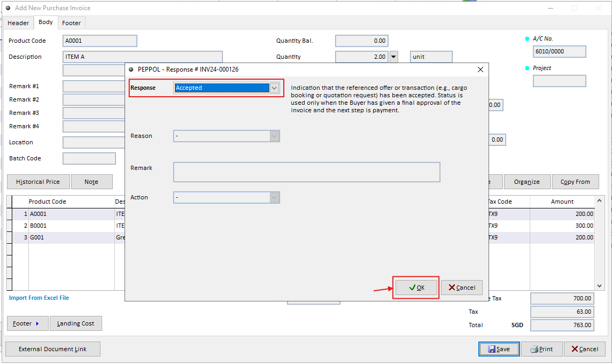Click the Copy From button
This screenshot has height=364, width=612.
click(575, 182)
